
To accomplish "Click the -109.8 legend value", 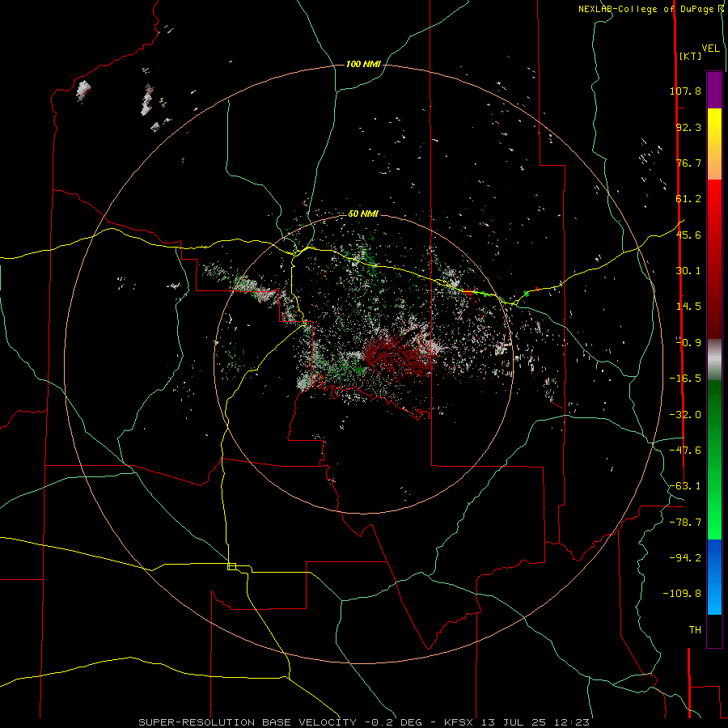I will coord(682,594).
